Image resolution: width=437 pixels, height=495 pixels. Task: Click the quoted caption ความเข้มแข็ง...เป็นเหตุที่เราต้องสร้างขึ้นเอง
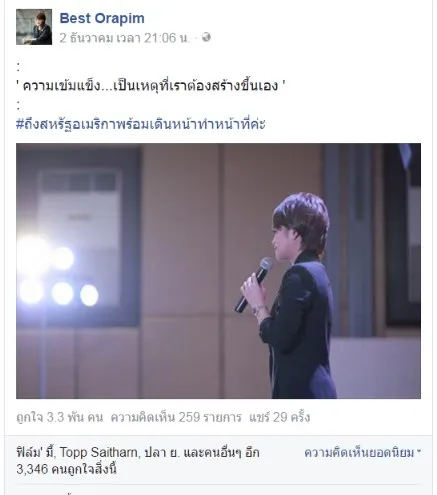tap(150, 86)
